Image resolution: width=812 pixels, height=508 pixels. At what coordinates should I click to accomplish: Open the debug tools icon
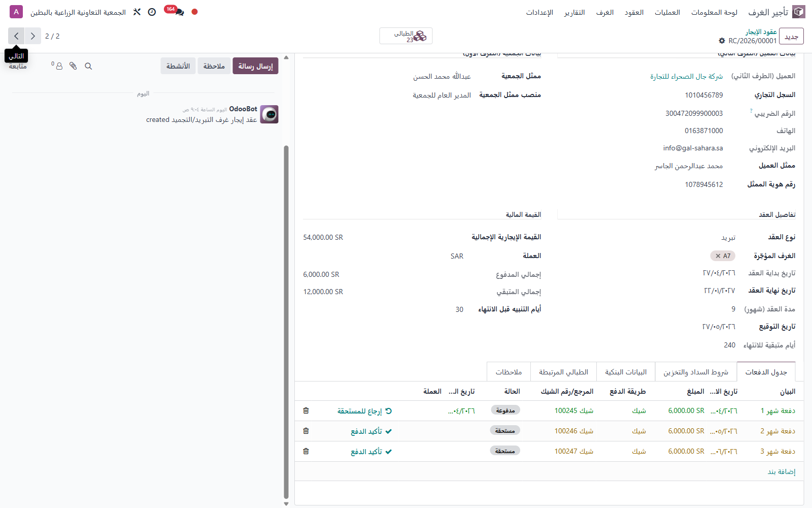137,12
